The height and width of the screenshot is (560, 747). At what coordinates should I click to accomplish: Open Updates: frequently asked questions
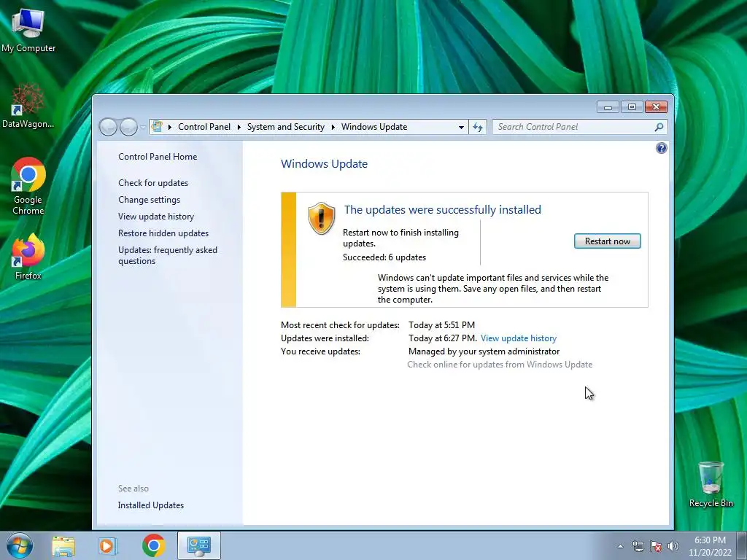pyautogui.click(x=168, y=255)
